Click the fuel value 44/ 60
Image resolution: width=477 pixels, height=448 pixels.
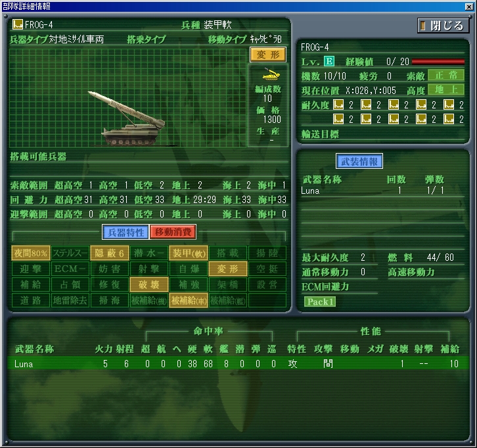(440, 258)
